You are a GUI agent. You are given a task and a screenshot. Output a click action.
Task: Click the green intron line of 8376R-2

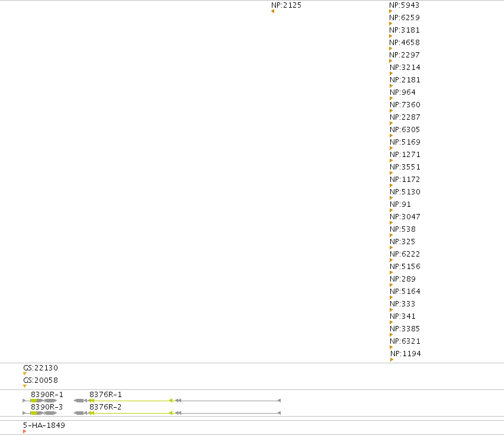click(x=132, y=413)
